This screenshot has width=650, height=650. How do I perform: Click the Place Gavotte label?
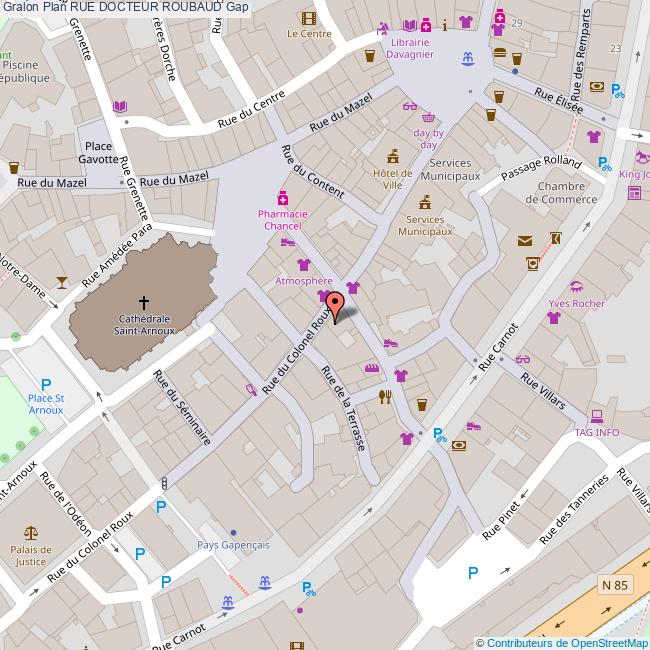[x=98, y=152]
